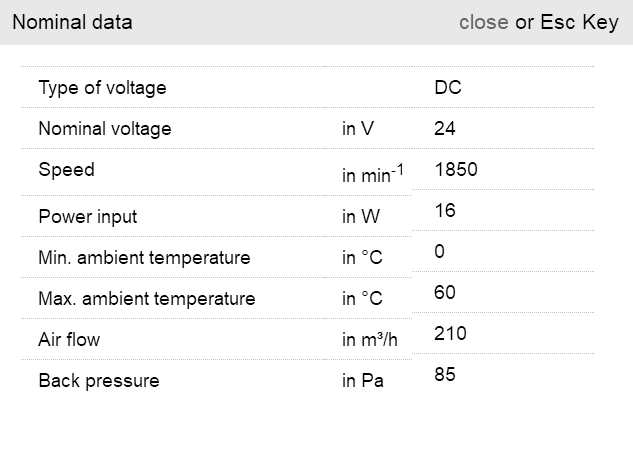Click the close link
This screenshot has height=451, width=633.
point(483,22)
